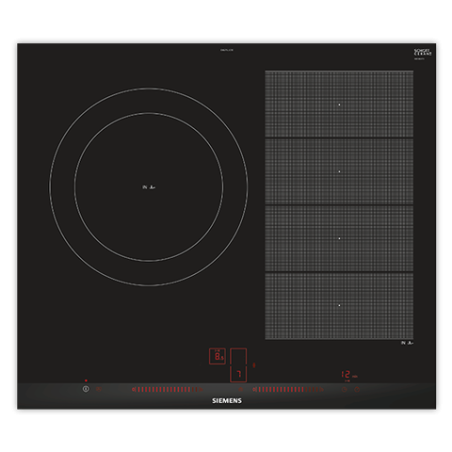Tap the left slider's maximum end arrow
The image size is (452, 452).
click(x=201, y=389)
